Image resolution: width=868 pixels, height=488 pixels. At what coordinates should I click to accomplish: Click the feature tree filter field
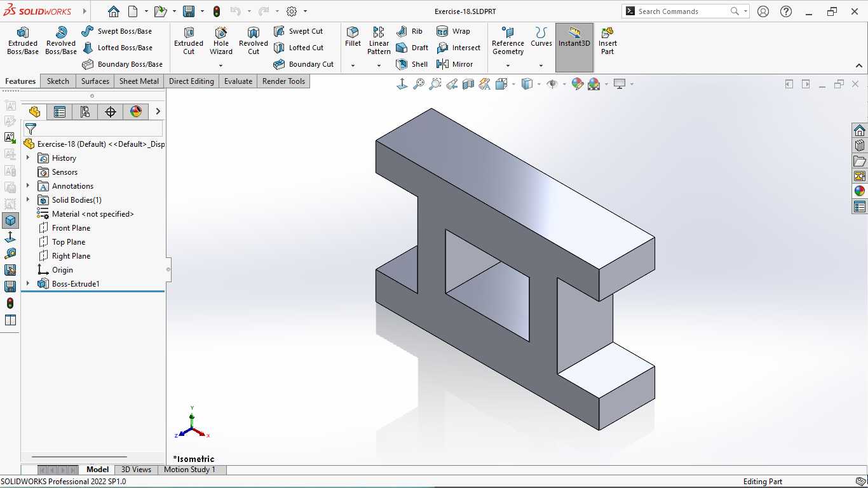(93, 129)
